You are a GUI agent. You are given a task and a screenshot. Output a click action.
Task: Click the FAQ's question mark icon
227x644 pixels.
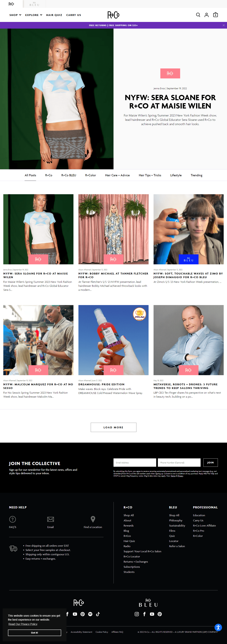point(12,519)
